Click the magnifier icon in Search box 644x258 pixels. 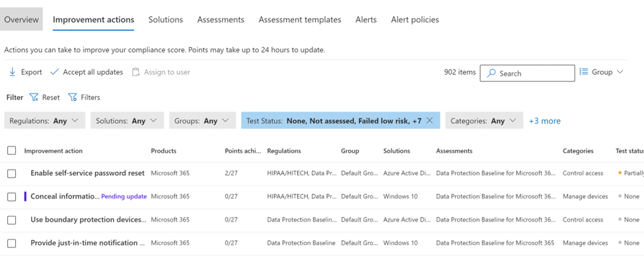click(x=491, y=73)
